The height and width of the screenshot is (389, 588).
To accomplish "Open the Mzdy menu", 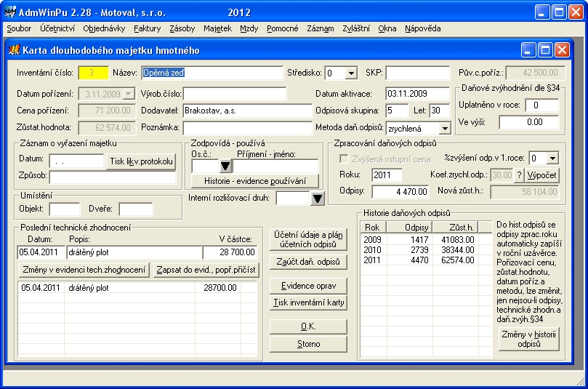I will [x=249, y=28].
